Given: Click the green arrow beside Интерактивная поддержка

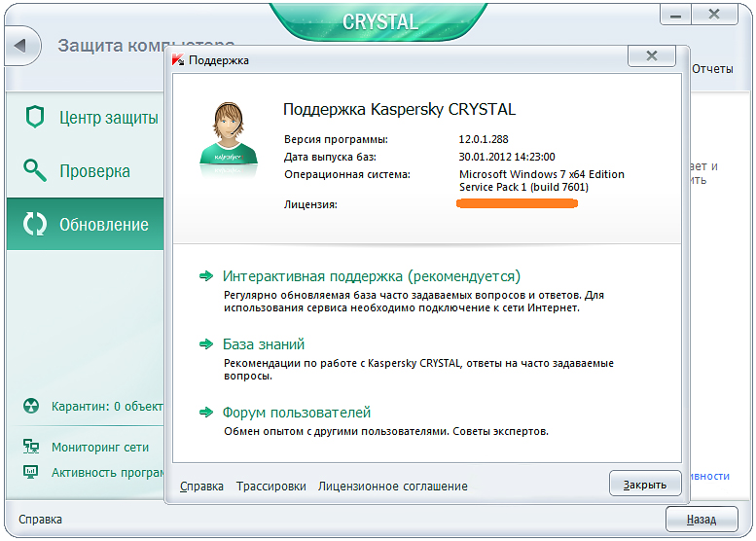Looking at the screenshot, I should click(x=206, y=275).
